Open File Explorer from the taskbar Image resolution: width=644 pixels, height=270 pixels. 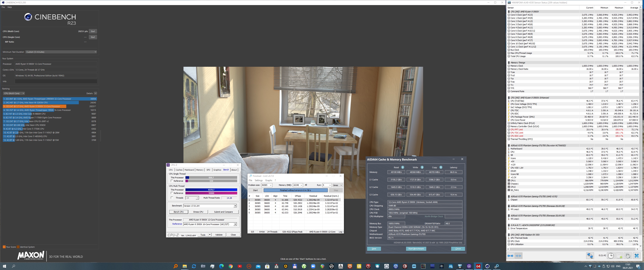(185, 266)
